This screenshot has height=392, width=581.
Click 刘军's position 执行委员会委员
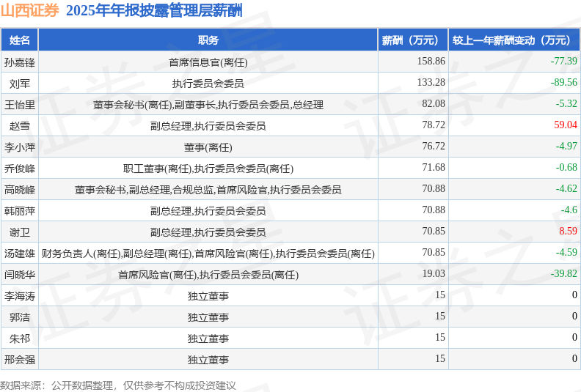coord(208,84)
